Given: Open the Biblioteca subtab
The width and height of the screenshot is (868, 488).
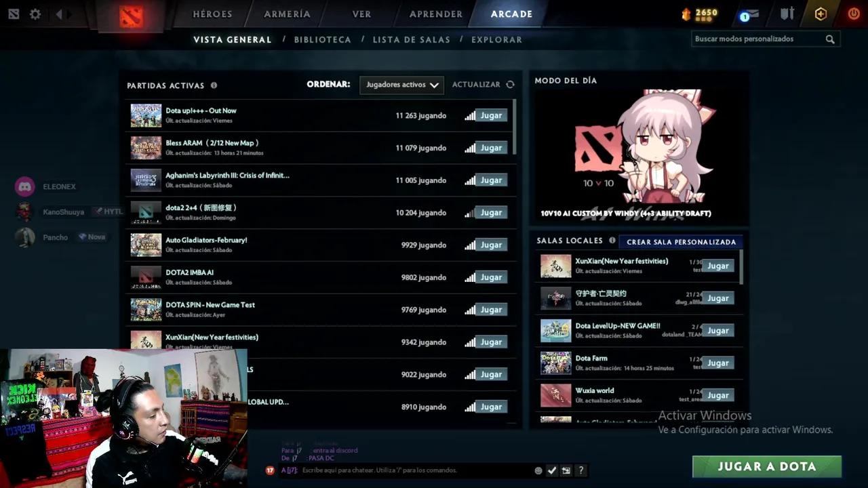Looking at the screenshot, I should (x=323, y=40).
